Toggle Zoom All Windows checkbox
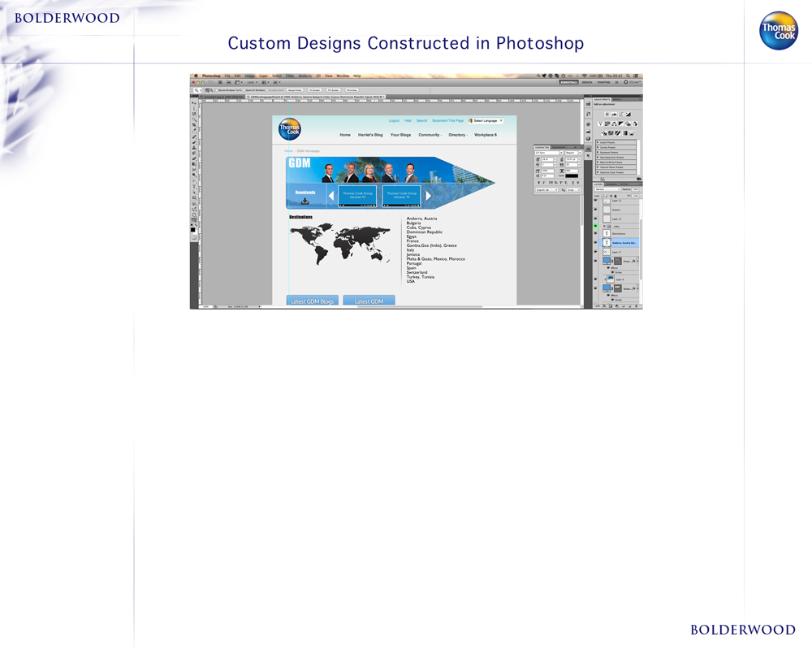The image size is (812, 650). point(244,90)
